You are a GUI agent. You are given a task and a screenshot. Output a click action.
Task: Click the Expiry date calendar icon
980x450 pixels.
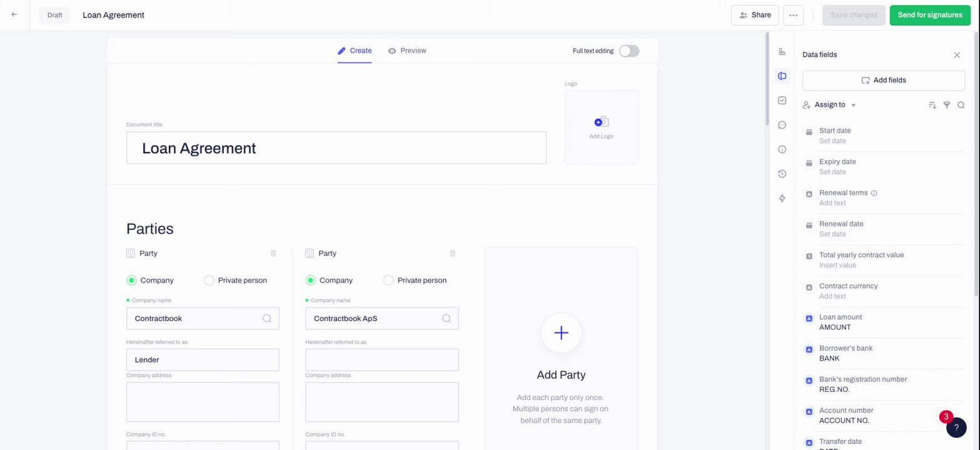coord(809,163)
